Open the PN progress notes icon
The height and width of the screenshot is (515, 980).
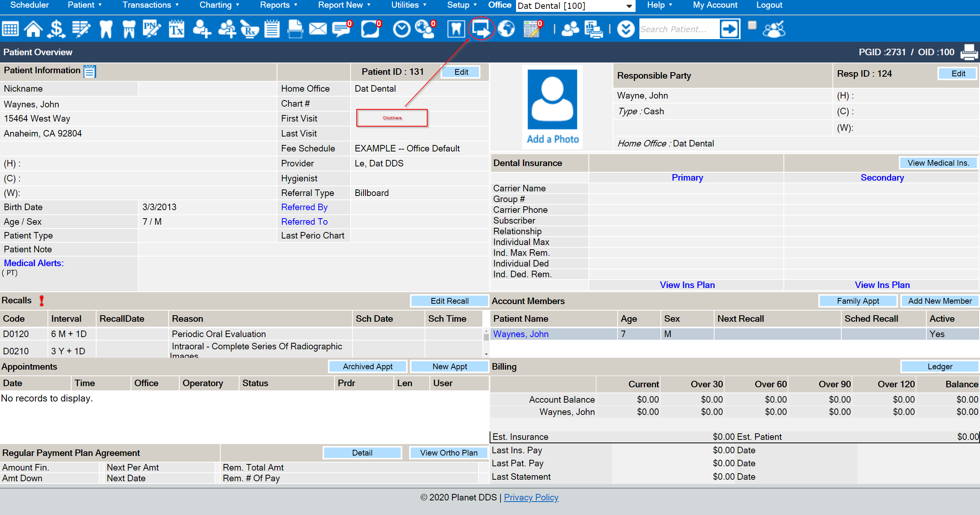[151, 29]
